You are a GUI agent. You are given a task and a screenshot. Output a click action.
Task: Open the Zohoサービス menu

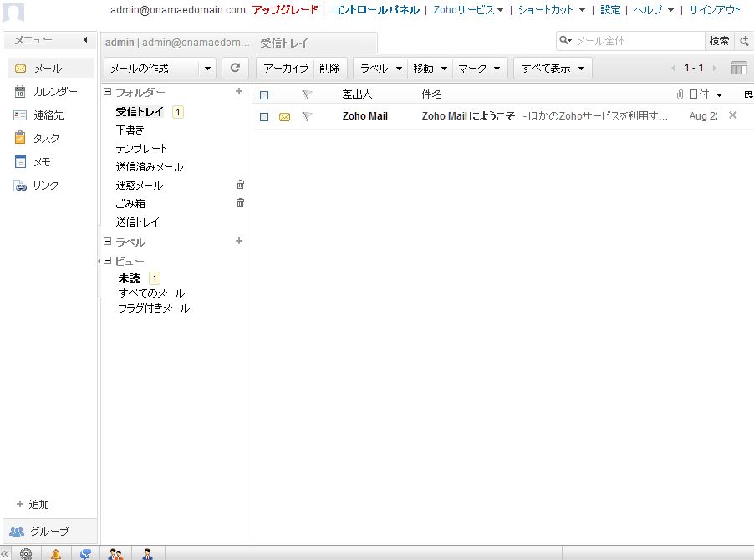(468, 10)
